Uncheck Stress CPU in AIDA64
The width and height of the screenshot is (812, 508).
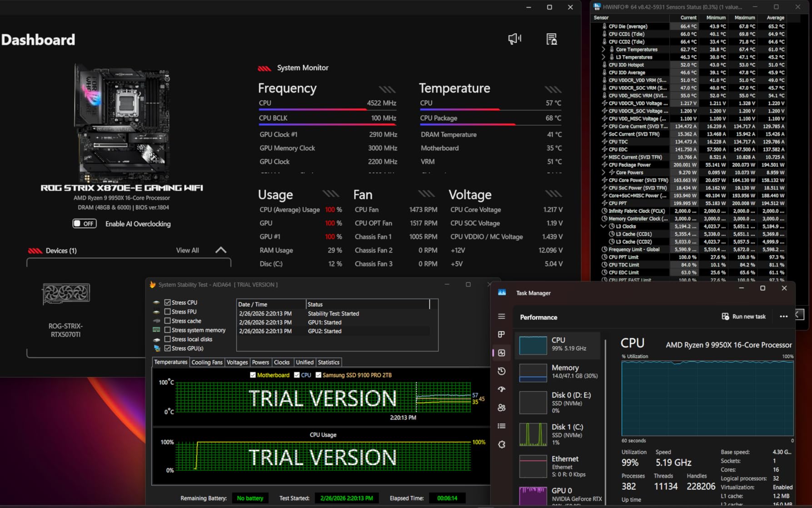[168, 303]
